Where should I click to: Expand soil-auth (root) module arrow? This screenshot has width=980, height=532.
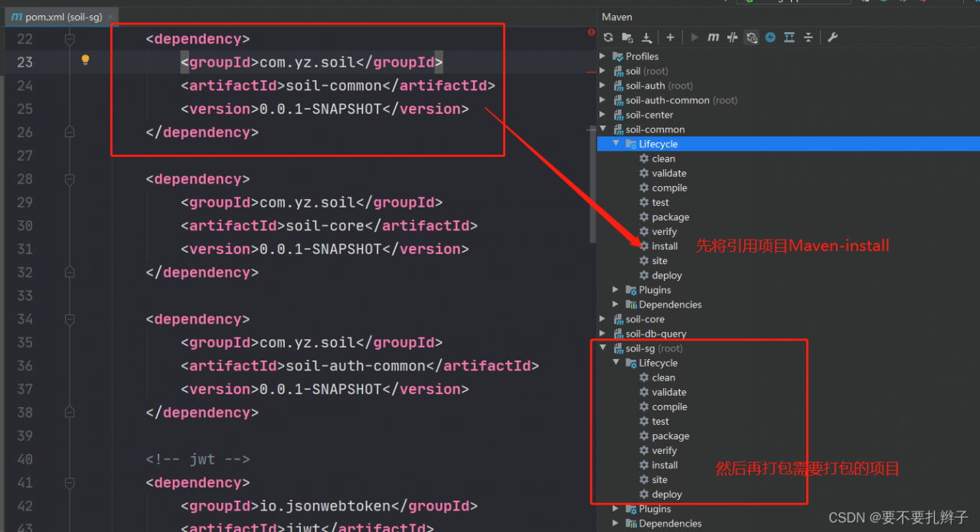point(603,85)
